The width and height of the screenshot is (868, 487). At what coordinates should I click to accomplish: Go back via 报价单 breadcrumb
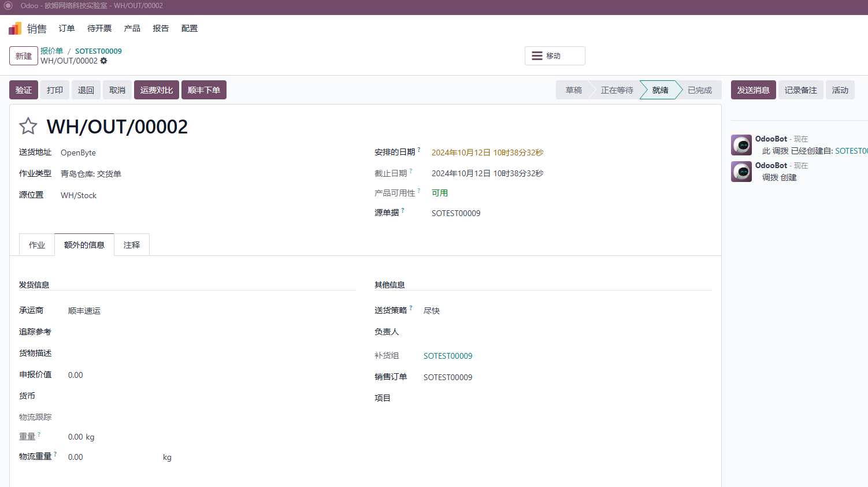click(x=51, y=51)
